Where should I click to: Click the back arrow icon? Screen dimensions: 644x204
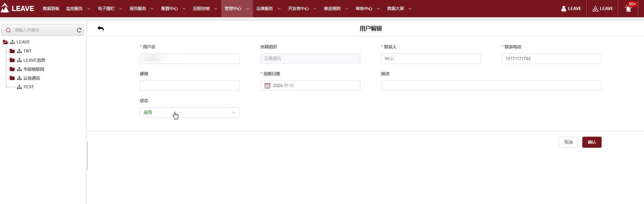(101, 29)
